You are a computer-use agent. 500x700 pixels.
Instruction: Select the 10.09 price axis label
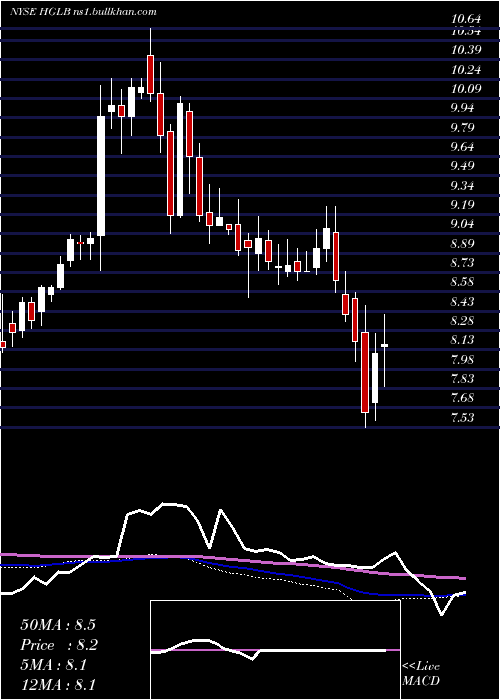coord(466,89)
